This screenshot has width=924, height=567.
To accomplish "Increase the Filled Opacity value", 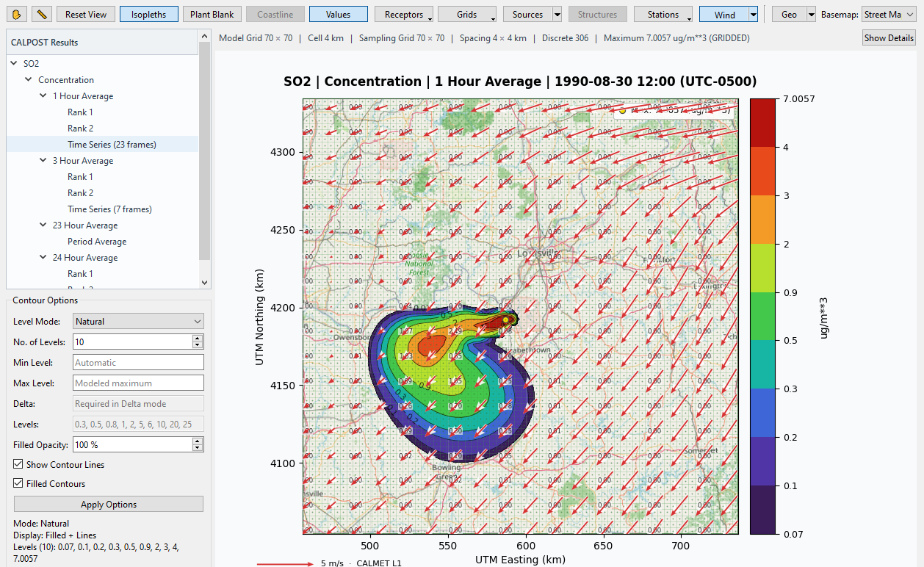I will (197, 441).
